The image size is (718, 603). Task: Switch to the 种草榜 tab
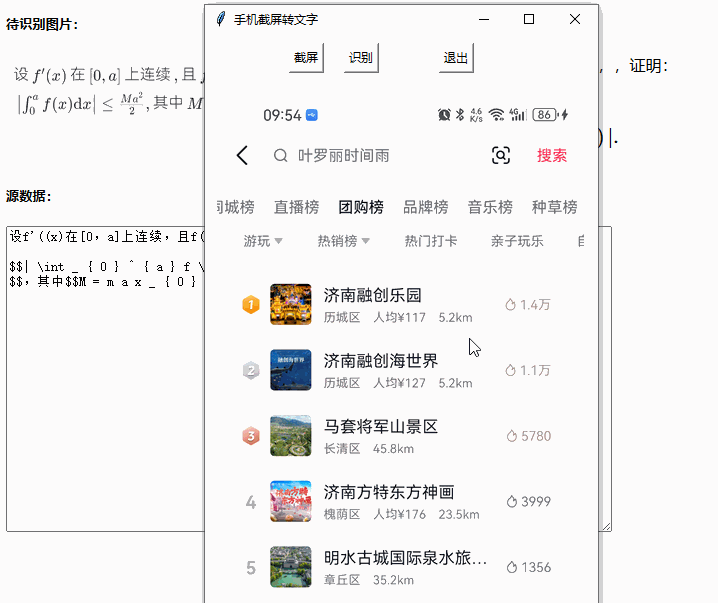tap(555, 207)
